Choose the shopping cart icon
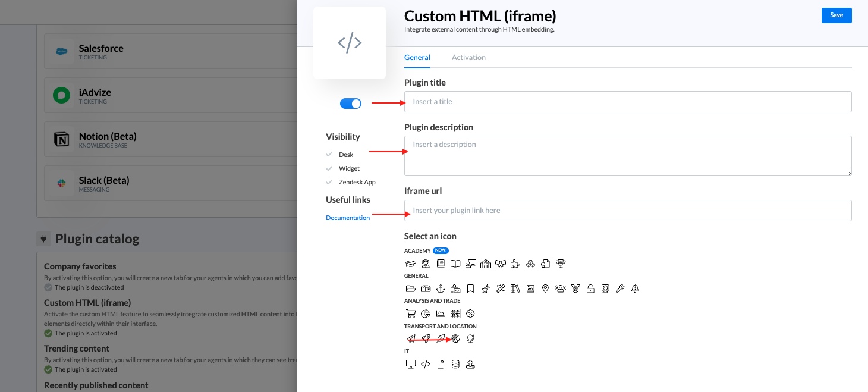868x392 pixels. [410, 313]
